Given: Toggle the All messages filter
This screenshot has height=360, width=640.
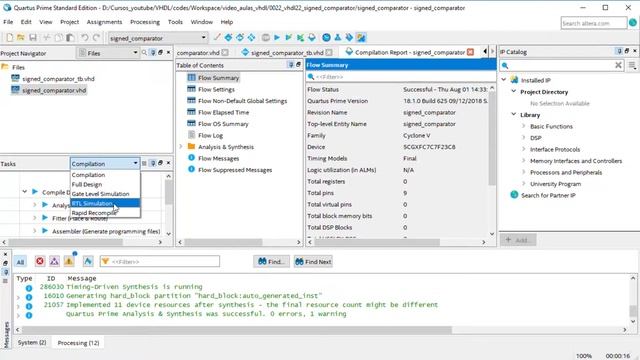Looking at the screenshot, I should (x=20, y=262).
